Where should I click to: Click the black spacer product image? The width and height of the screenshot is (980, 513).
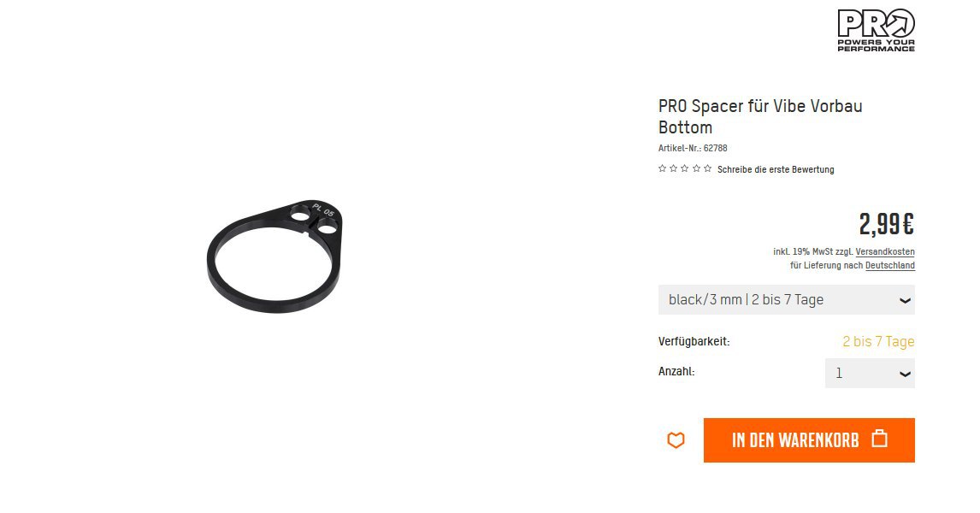point(275,256)
